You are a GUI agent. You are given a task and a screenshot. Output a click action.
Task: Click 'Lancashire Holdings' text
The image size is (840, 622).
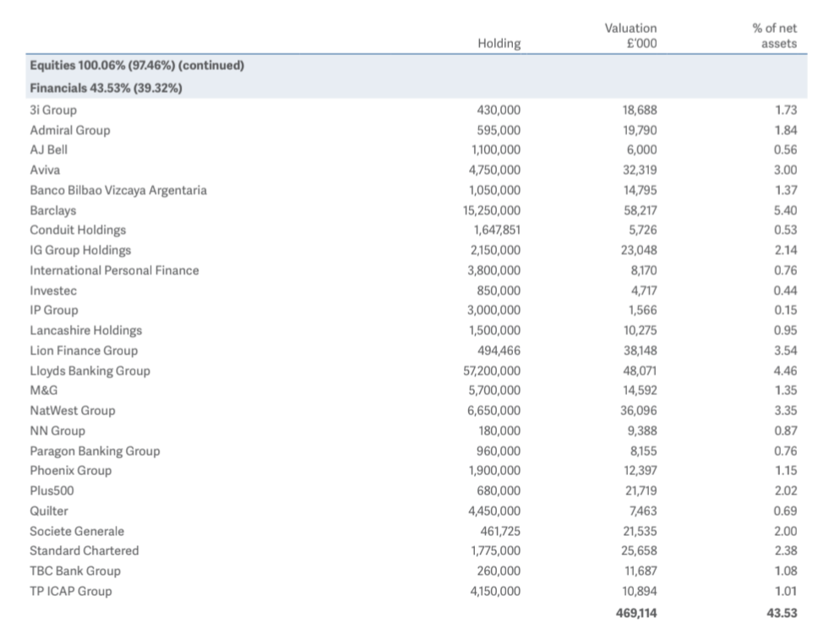point(86,330)
